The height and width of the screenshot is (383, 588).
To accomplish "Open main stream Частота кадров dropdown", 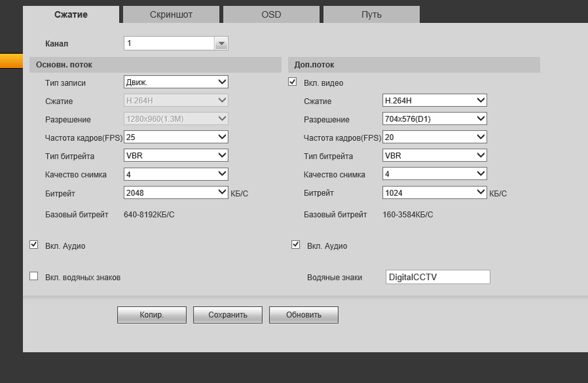I will (176, 137).
